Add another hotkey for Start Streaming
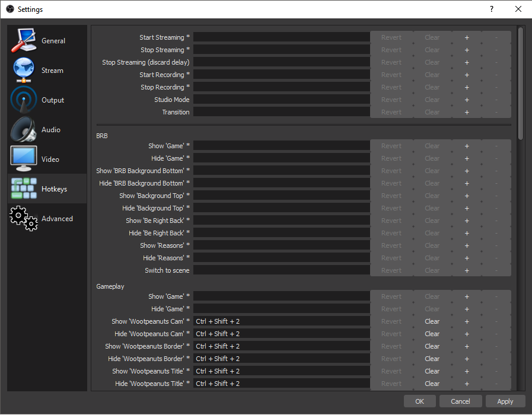 (467, 37)
